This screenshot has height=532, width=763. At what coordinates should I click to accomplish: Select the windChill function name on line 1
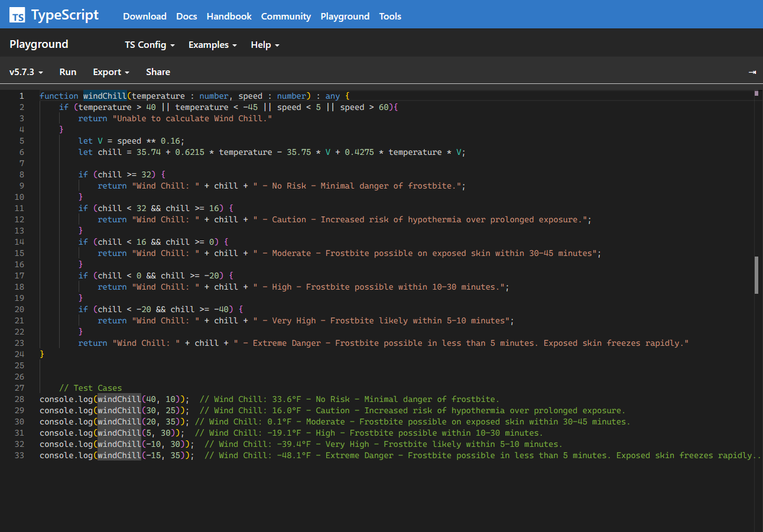105,95
